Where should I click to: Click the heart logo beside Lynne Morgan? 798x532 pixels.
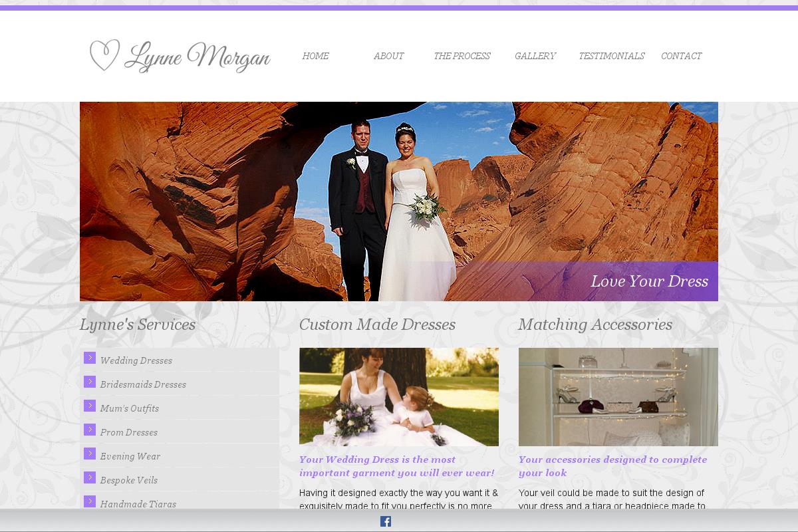(x=104, y=55)
